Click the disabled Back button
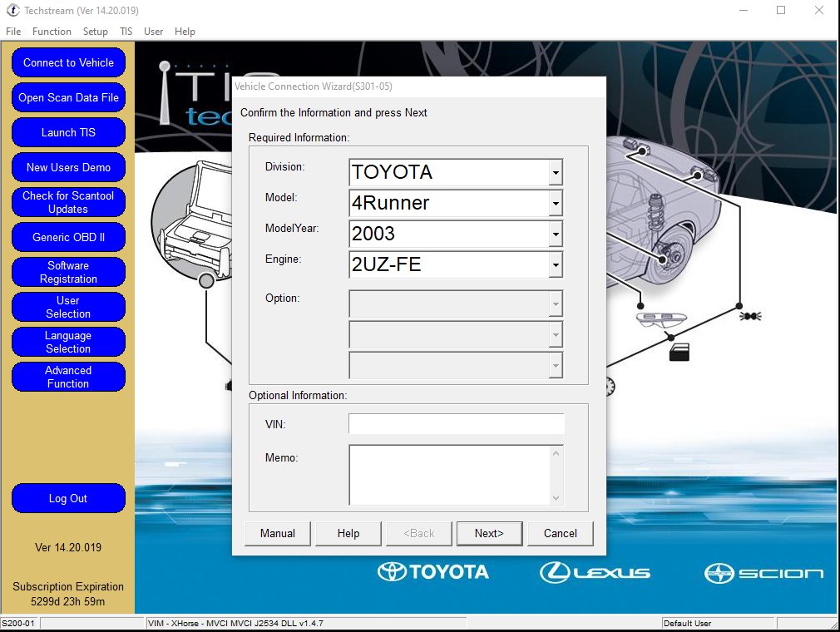 coord(419,533)
